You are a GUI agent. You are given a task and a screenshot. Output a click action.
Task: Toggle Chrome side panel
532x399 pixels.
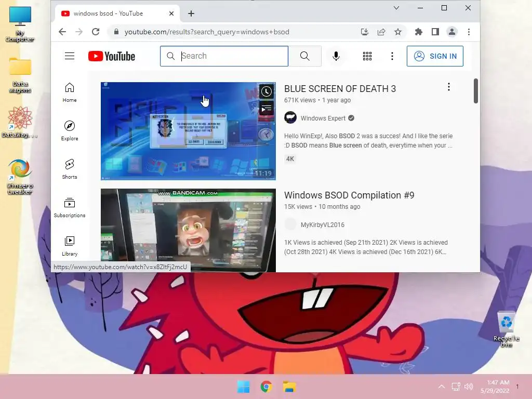pos(435,32)
